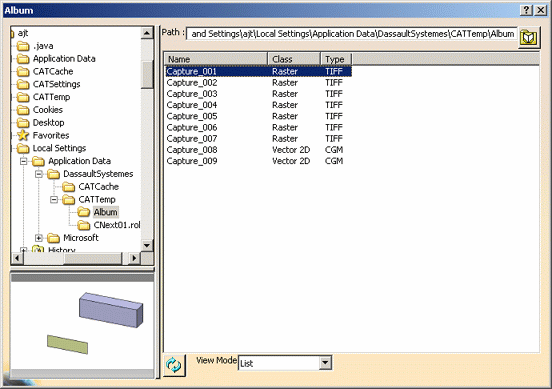Viewport: 552px width, 389px height.
Task: Click tree scrollbar up arrow
Action: click(x=147, y=33)
